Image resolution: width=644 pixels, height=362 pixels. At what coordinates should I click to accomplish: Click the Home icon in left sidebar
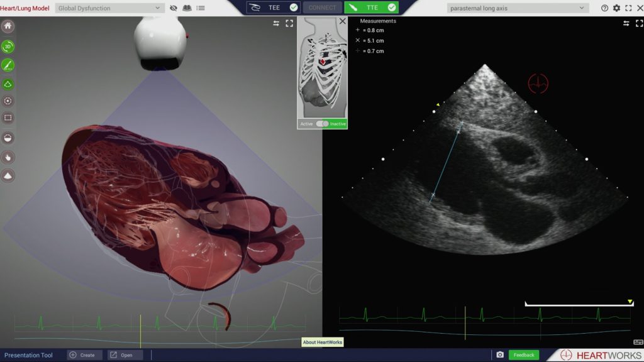[x=8, y=27]
